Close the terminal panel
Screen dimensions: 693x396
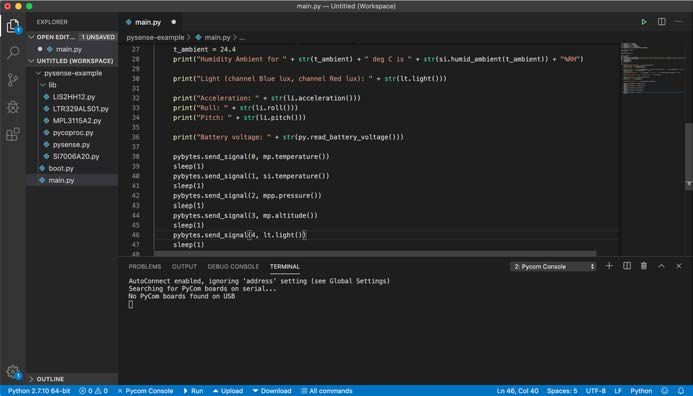679,266
